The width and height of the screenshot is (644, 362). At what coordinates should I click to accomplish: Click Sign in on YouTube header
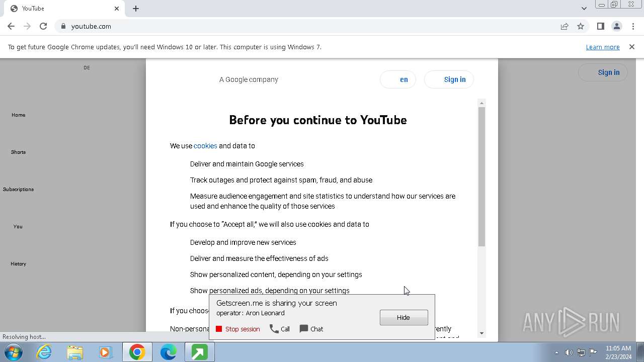tap(603, 72)
